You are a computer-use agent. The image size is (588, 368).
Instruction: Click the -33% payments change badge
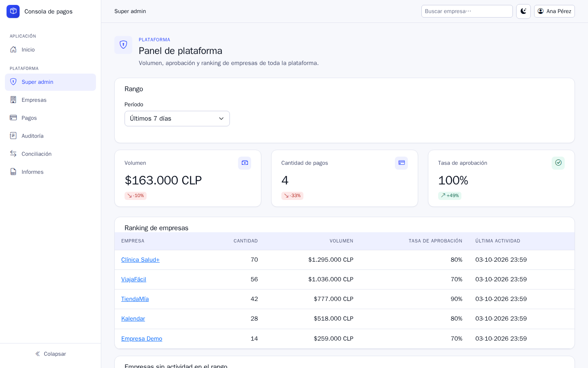pyautogui.click(x=292, y=196)
